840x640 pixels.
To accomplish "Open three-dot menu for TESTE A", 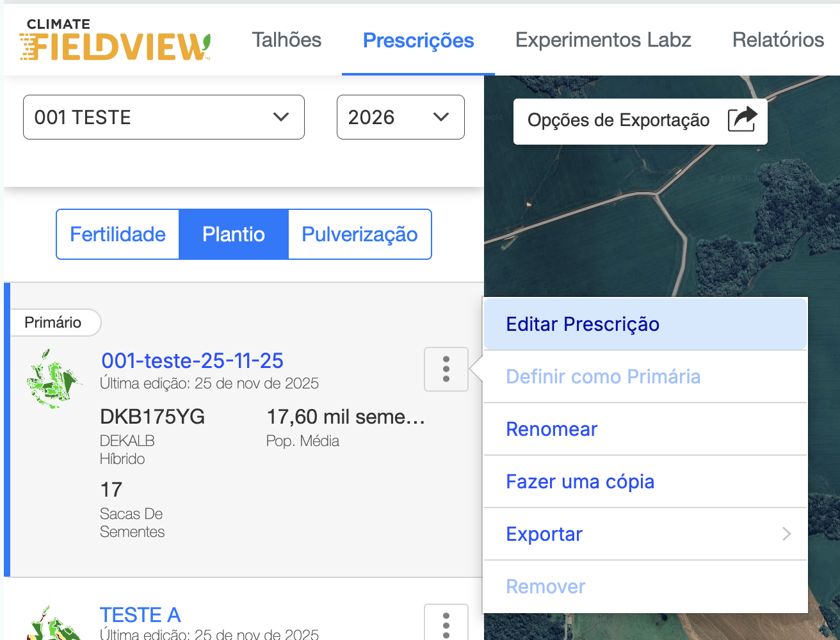I will point(446,623).
